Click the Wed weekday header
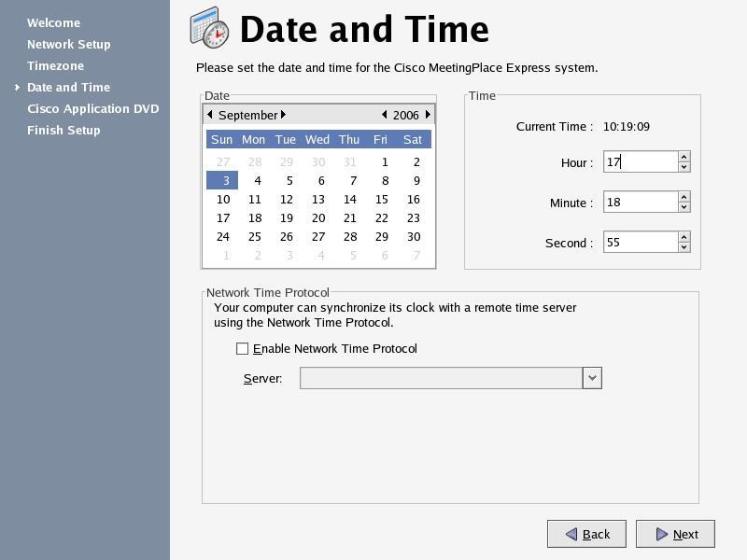Viewport: 747px width, 560px height. pyautogui.click(x=317, y=139)
